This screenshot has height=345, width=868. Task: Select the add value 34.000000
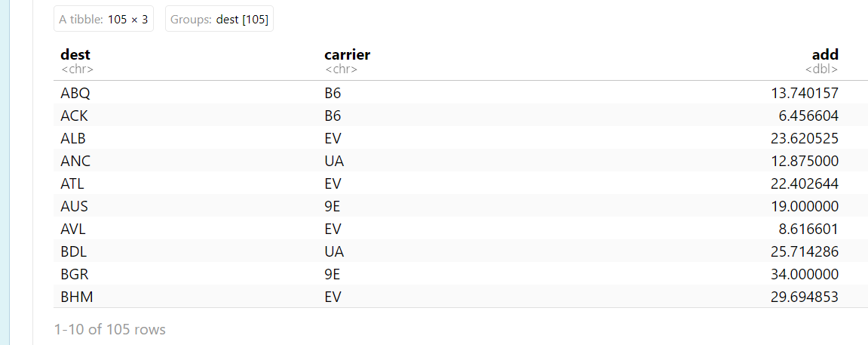coord(805,274)
